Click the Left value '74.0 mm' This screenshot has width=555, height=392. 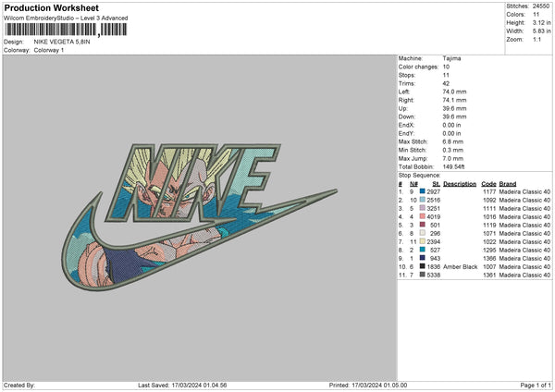tap(454, 92)
